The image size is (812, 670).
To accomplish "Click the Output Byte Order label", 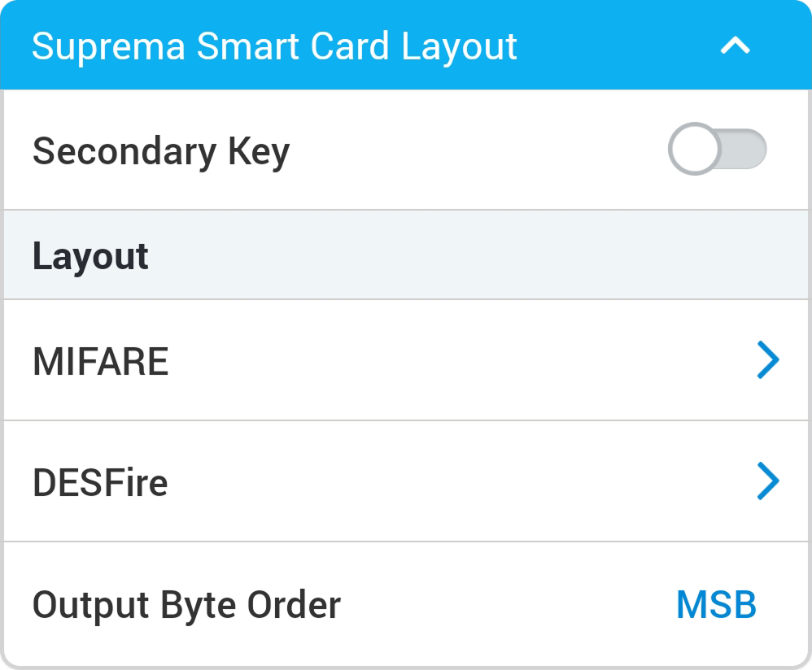I will (x=186, y=605).
